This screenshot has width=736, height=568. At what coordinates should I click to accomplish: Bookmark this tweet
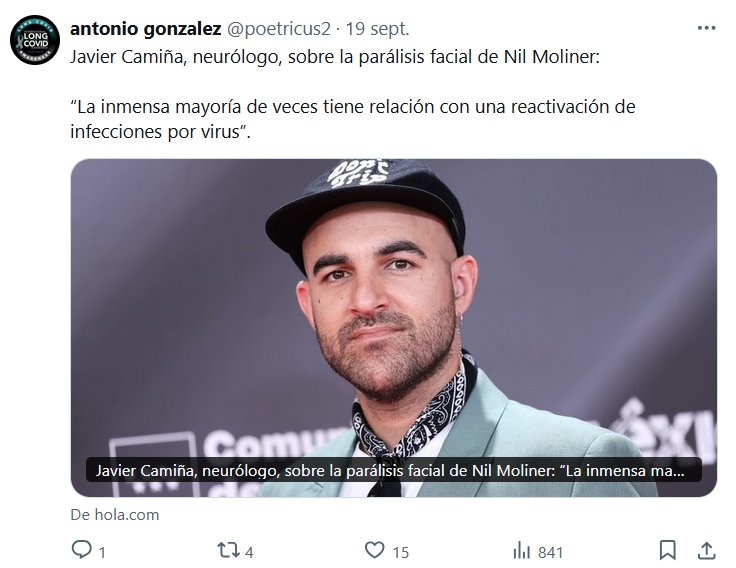pyautogui.click(x=667, y=550)
